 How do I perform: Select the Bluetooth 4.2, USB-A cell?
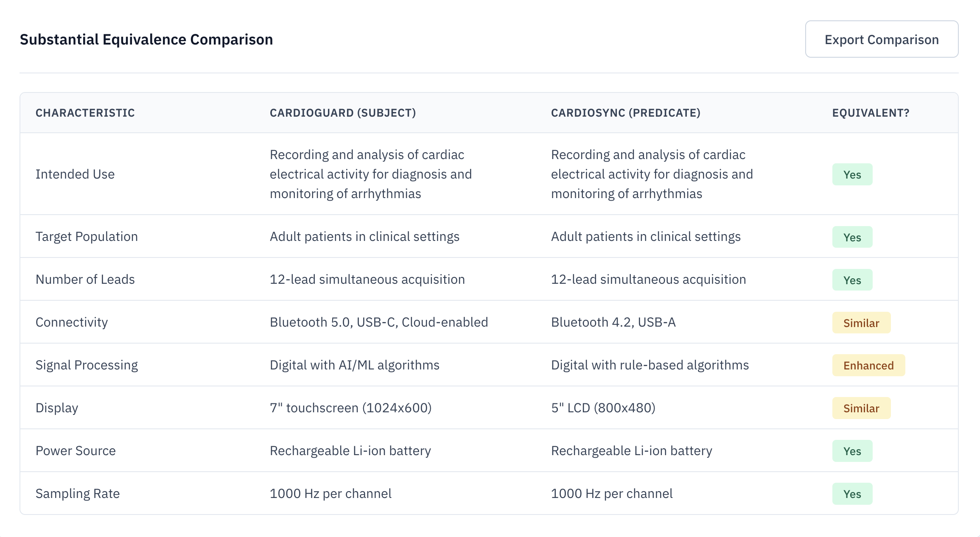(x=613, y=322)
